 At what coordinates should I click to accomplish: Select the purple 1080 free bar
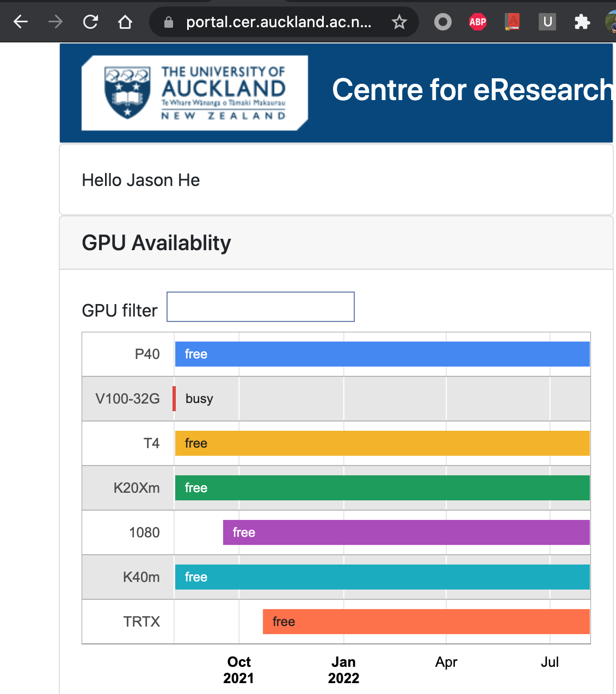pos(406,532)
